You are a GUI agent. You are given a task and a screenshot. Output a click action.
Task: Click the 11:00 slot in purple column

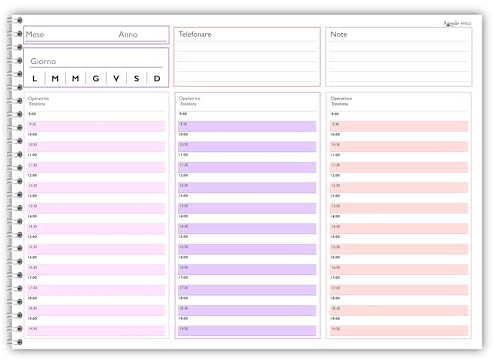247,157
